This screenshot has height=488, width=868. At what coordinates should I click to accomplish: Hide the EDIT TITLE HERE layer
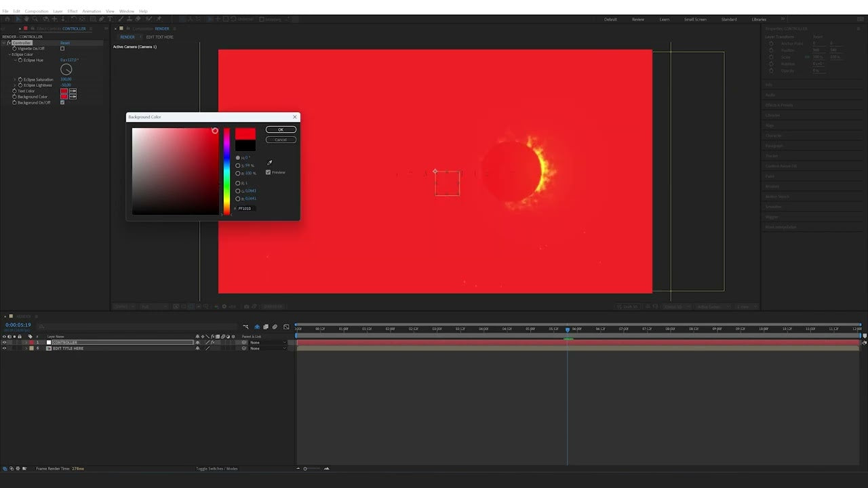click(x=4, y=348)
